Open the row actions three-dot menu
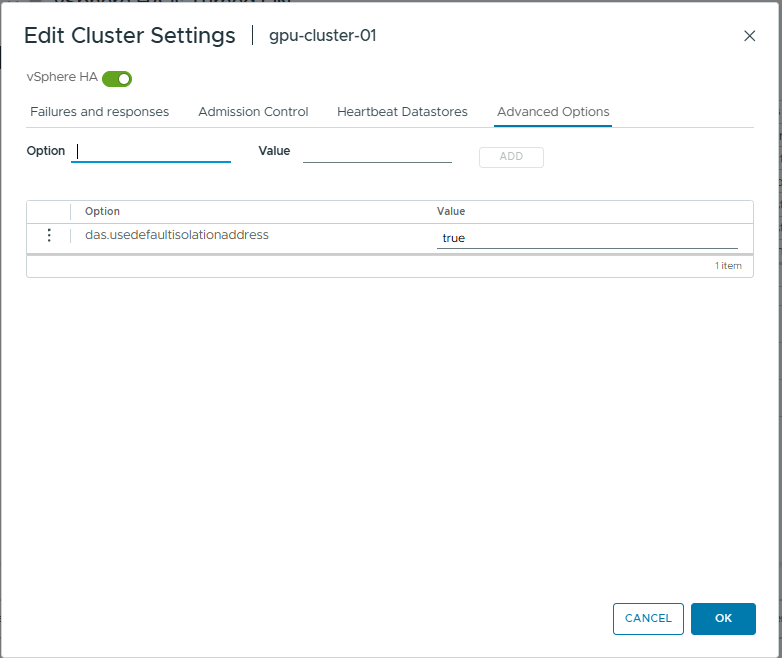The height and width of the screenshot is (658, 782). tap(48, 236)
